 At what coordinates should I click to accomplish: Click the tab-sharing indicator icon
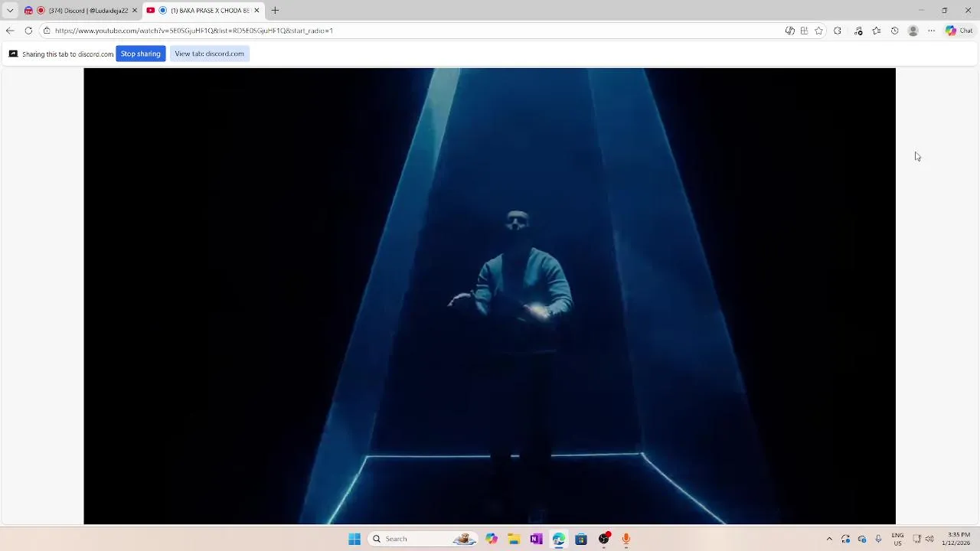coord(13,54)
